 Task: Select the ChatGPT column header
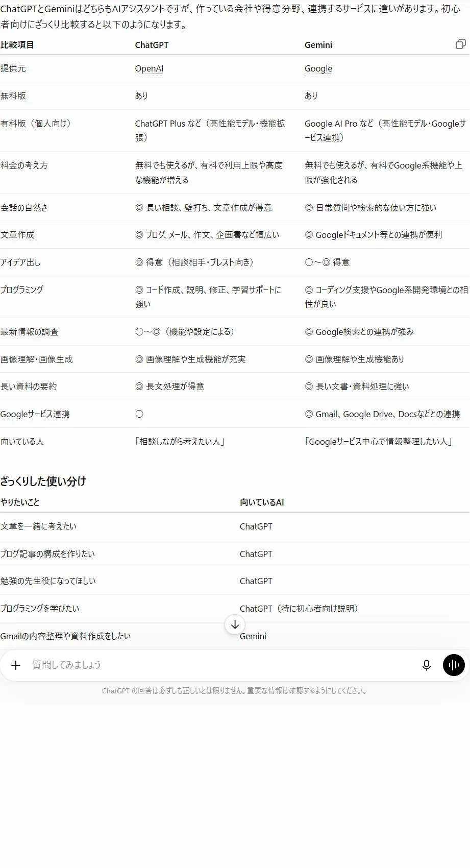[152, 45]
